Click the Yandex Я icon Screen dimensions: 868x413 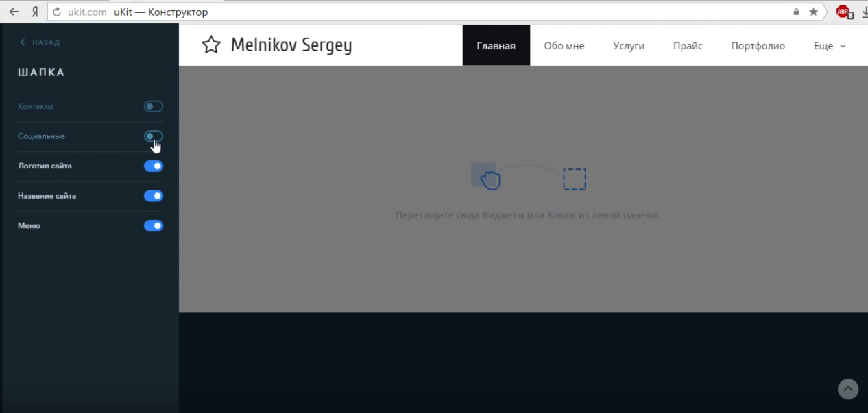click(x=34, y=12)
